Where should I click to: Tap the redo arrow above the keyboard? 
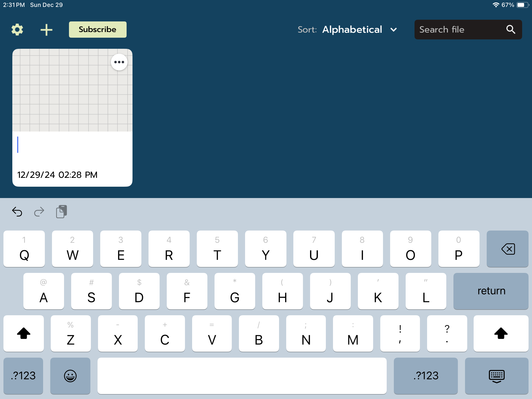pos(39,212)
